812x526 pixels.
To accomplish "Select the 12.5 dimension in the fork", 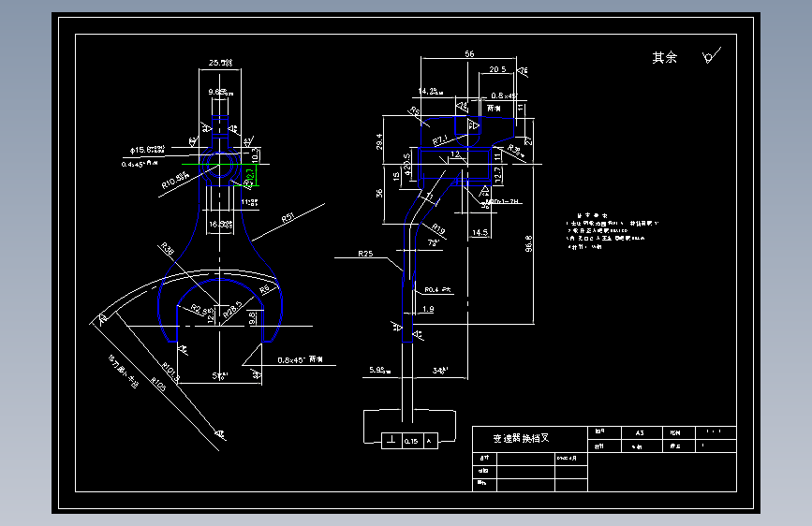I will tap(210, 315).
